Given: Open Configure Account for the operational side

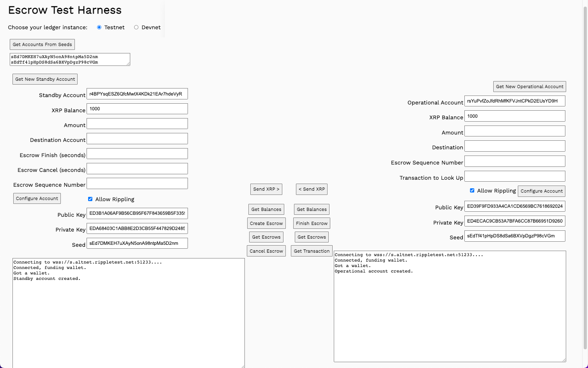Looking at the screenshot, I should point(541,191).
